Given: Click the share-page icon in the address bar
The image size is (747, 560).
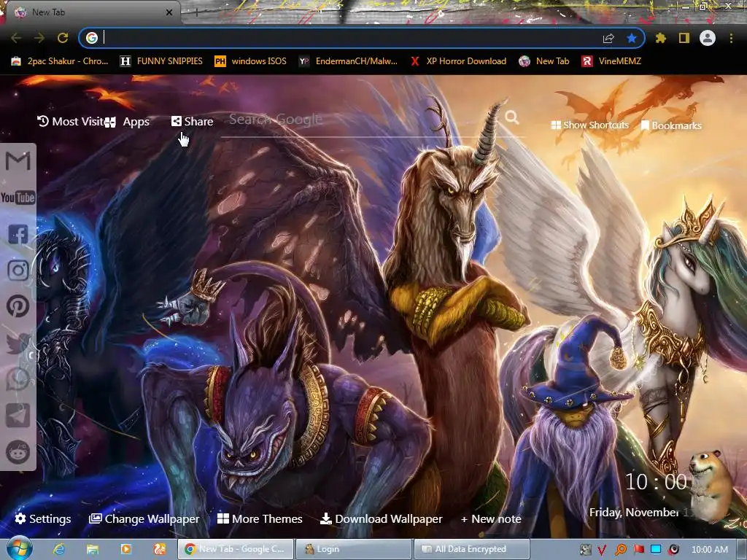Looking at the screenshot, I should [x=608, y=38].
